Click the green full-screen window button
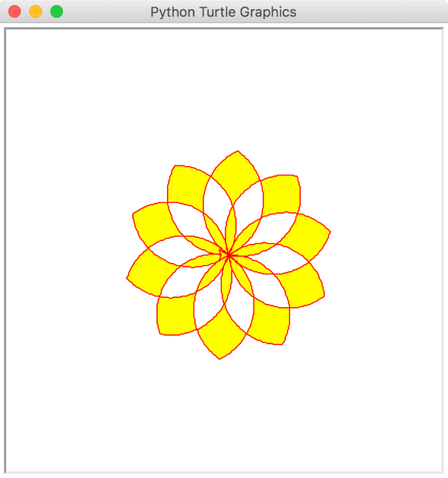The image size is (448, 478). (56, 11)
